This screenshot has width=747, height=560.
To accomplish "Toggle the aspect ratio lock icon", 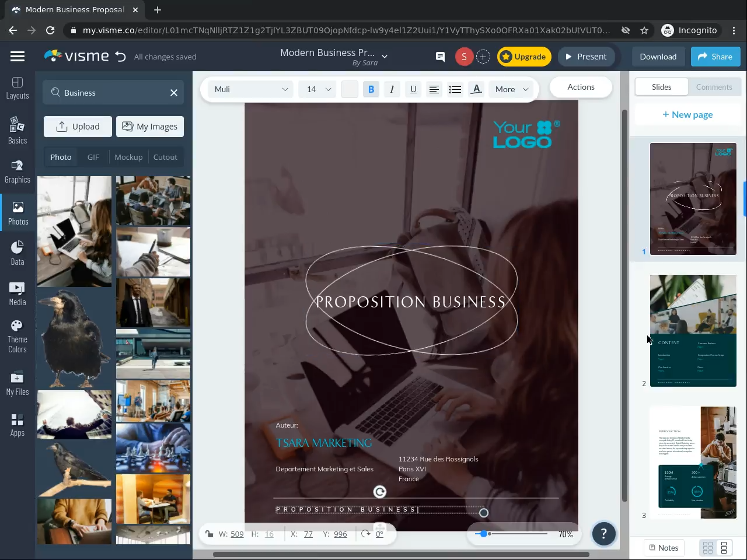I will coord(209,534).
